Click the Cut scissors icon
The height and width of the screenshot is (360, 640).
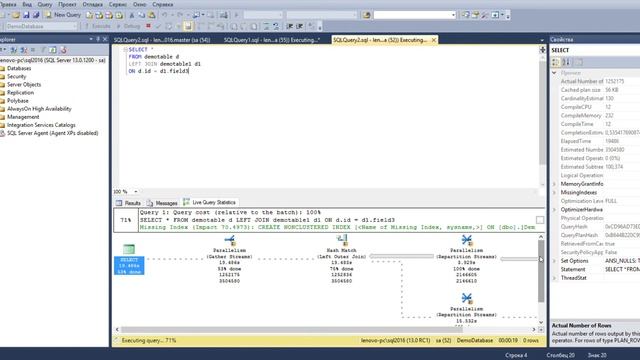(131, 15)
